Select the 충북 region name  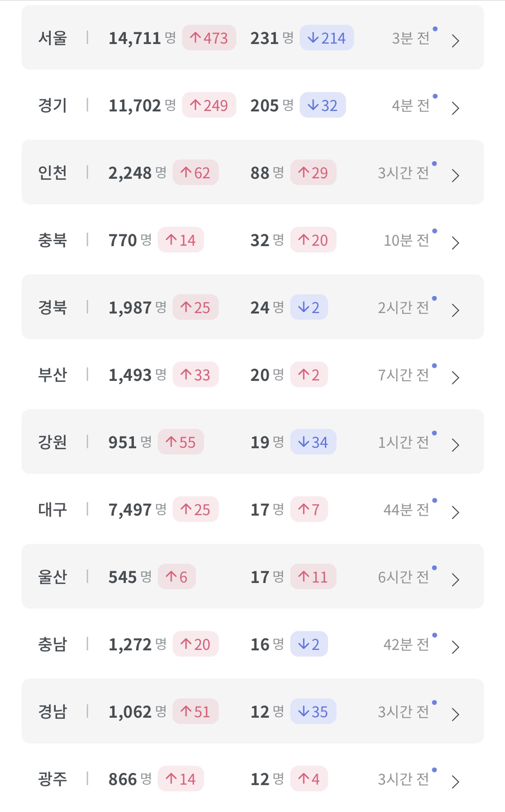(x=52, y=240)
